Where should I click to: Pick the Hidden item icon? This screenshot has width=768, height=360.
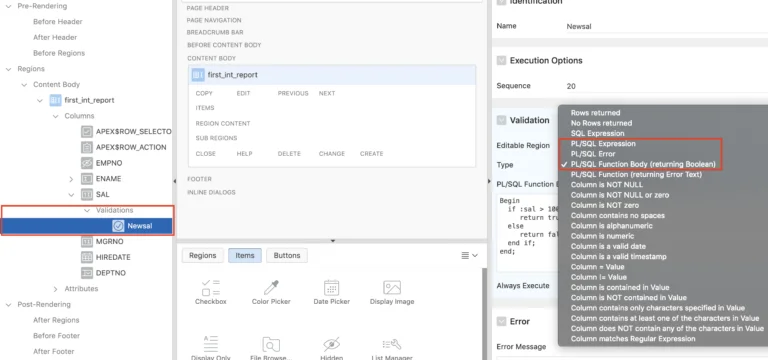point(332,344)
